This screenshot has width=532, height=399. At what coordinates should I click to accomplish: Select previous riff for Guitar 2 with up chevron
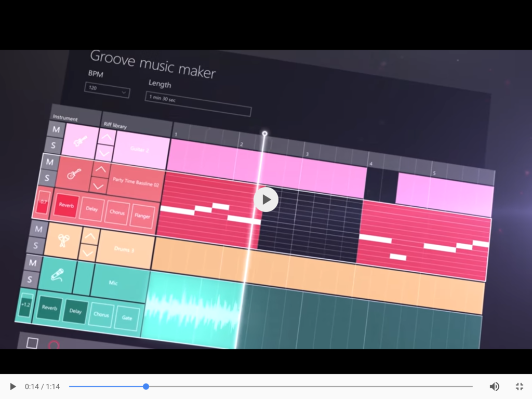click(107, 137)
